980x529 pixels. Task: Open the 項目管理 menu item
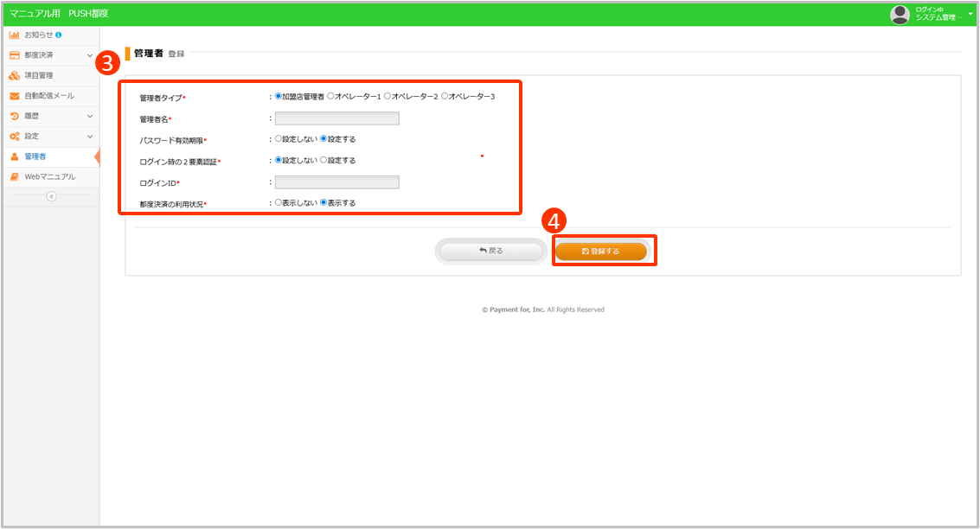[x=39, y=75]
